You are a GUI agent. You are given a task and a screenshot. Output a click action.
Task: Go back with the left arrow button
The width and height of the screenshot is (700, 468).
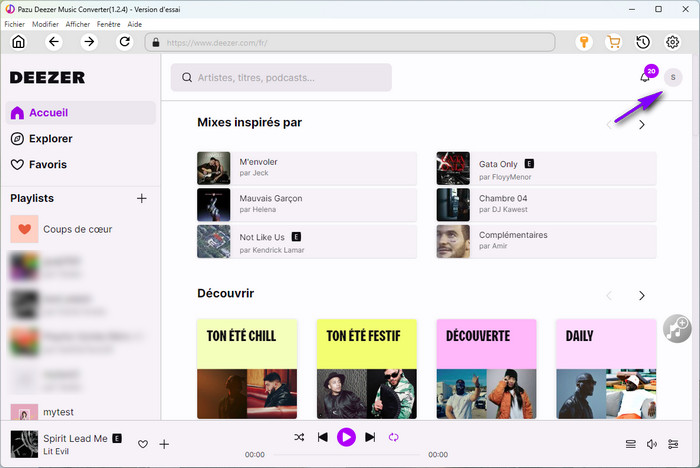click(54, 42)
